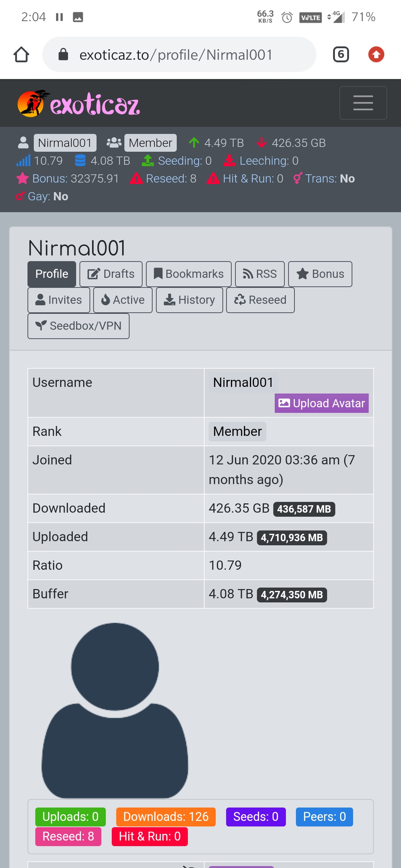The width and height of the screenshot is (401, 868).
Task: Open the Invites tab
Action: tap(59, 300)
